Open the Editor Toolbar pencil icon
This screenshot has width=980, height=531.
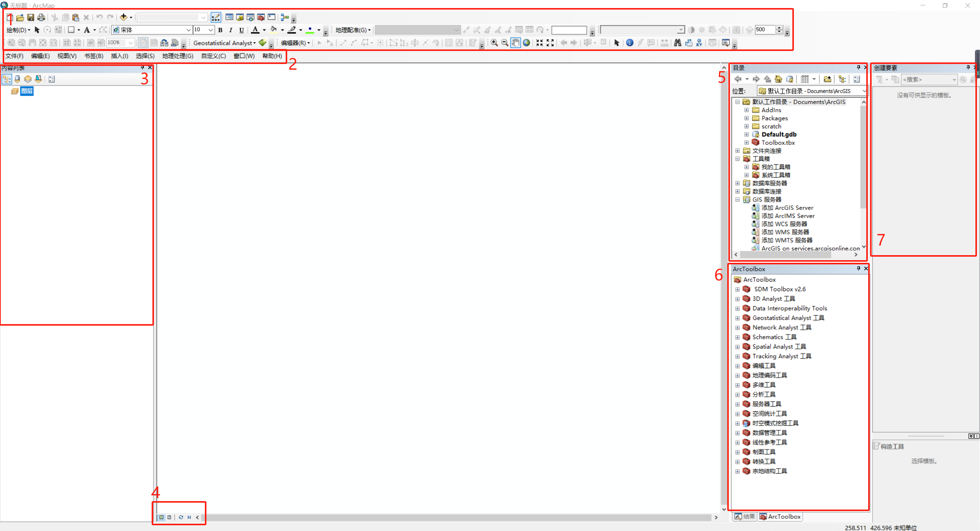(x=216, y=17)
